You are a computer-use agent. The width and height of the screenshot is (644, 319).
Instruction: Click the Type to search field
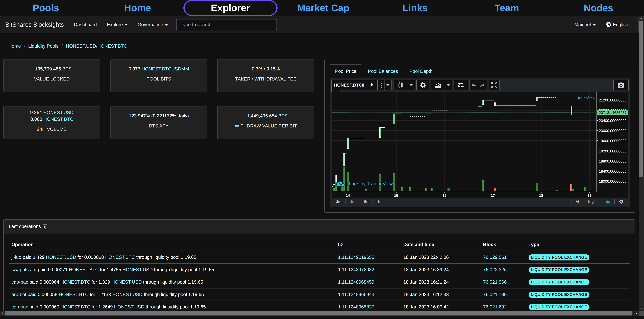pyautogui.click(x=226, y=24)
